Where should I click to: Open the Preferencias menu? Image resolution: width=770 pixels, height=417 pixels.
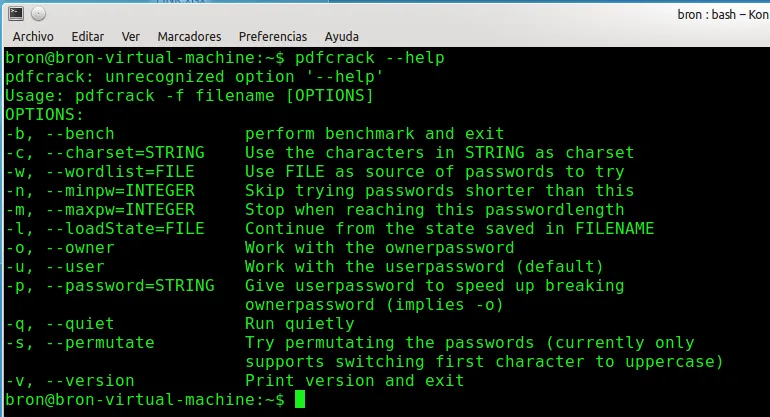tap(273, 36)
